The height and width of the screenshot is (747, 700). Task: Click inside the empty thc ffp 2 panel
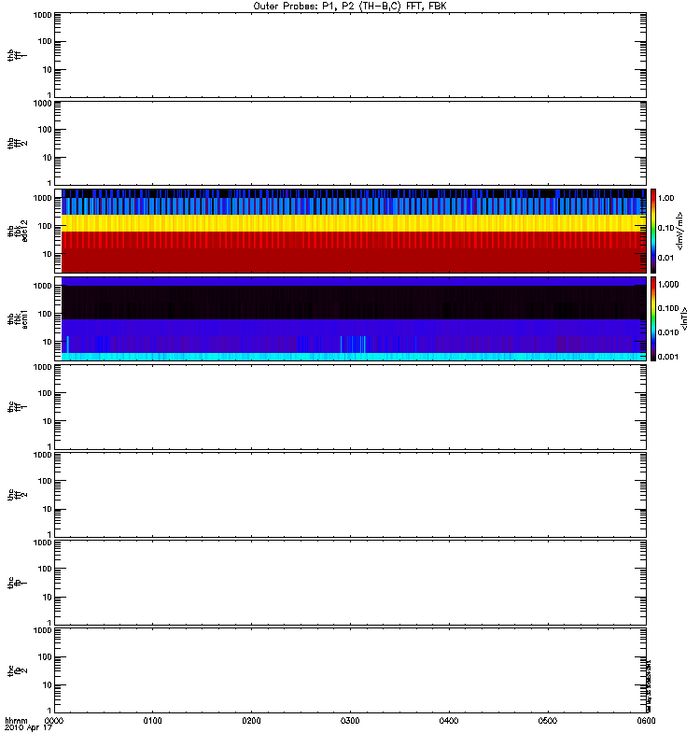pyautogui.click(x=351, y=670)
